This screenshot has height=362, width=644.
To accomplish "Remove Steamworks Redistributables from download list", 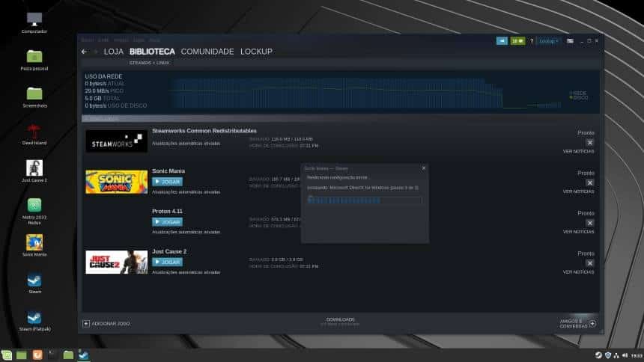I will (590, 142).
